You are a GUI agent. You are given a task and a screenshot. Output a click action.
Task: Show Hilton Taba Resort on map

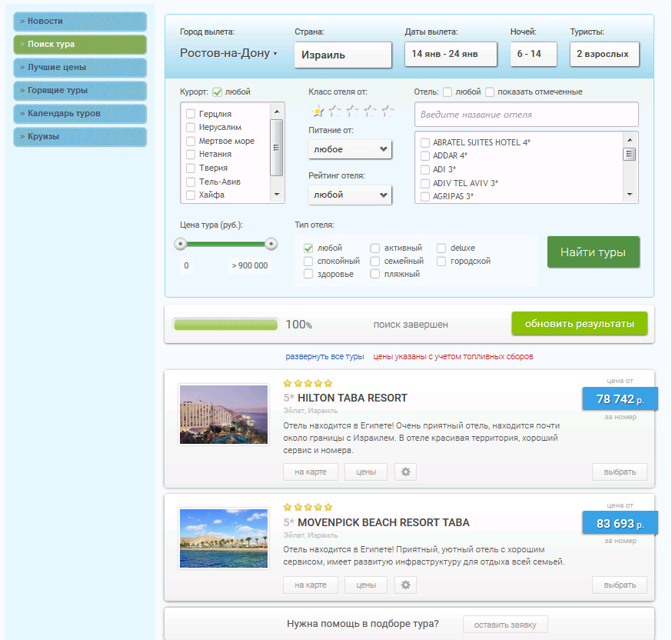(311, 472)
